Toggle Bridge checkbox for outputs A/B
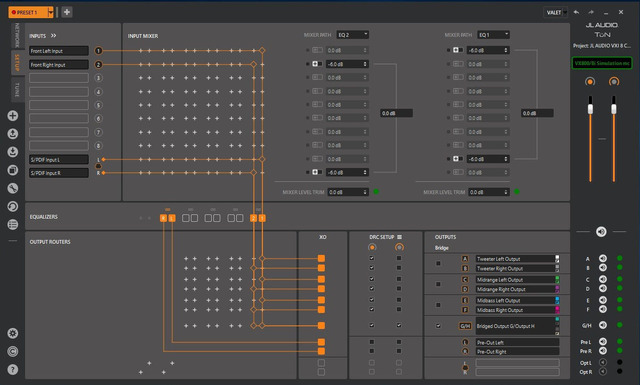Viewport: 640px width, 385px height. click(438, 263)
